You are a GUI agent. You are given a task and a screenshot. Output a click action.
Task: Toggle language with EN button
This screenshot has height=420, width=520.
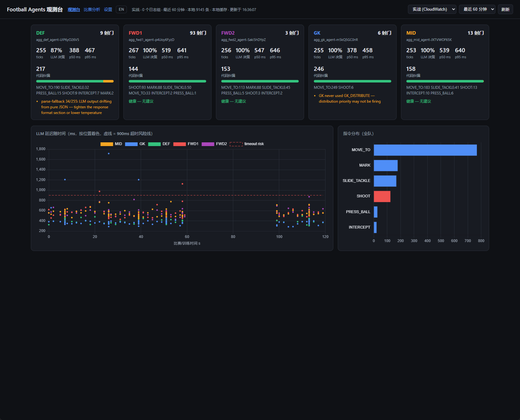(x=122, y=9)
